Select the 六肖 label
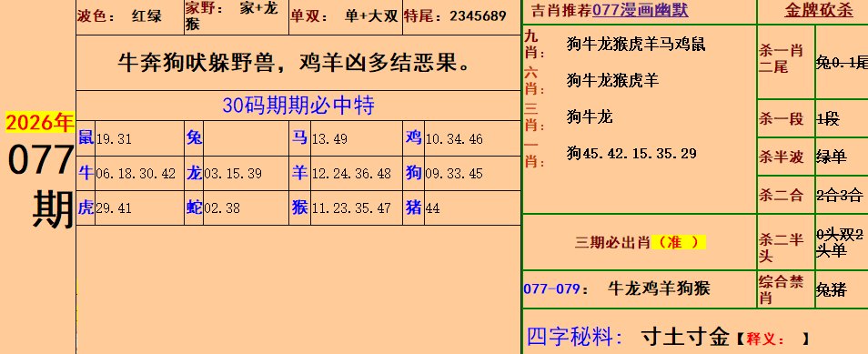The image size is (868, 354). pyautogui.click(x=534, y=81)
